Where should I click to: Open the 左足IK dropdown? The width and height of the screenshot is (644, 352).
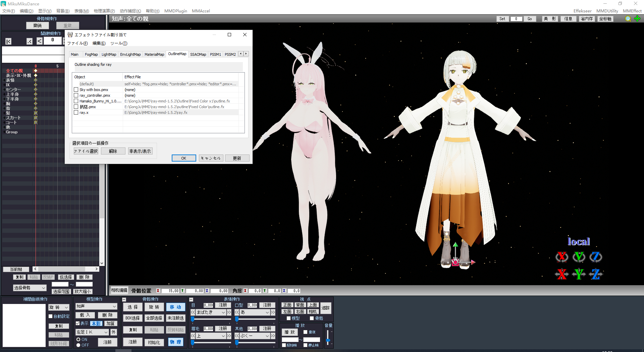click(92, 332)
